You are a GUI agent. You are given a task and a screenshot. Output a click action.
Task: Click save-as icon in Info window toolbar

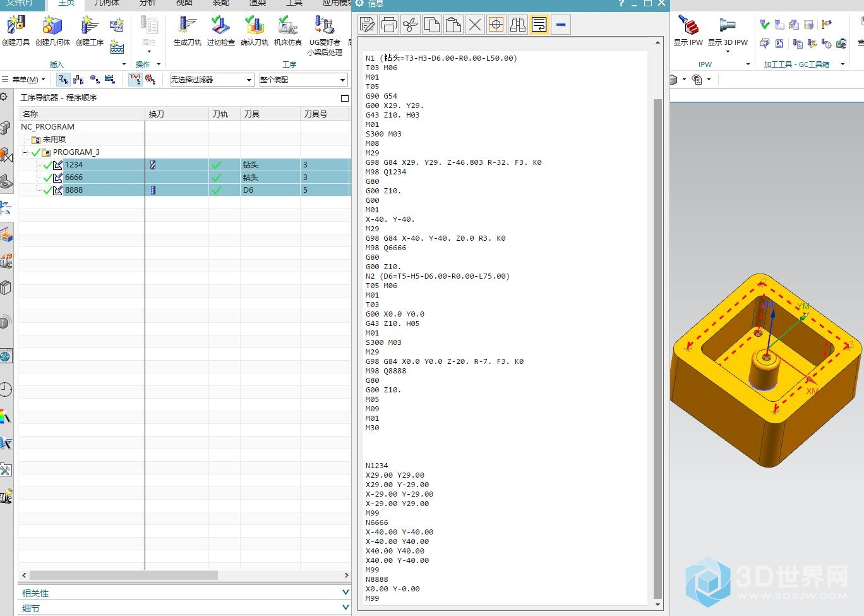click(368, 25)
